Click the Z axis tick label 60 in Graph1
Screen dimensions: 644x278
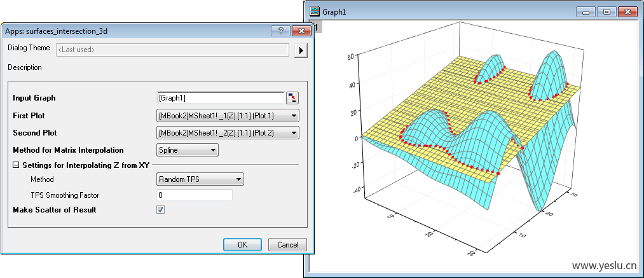click(350, 57)
